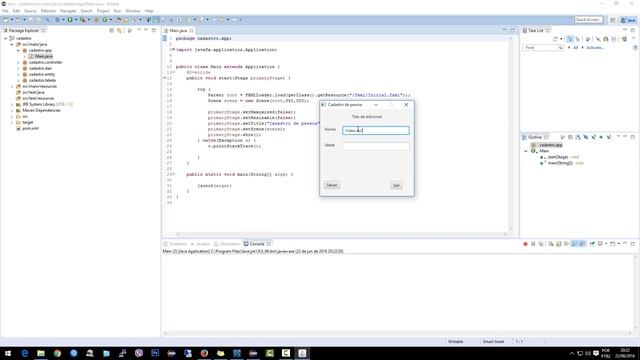
Task: Minimize the Package Explorer view
Action: 146,31
